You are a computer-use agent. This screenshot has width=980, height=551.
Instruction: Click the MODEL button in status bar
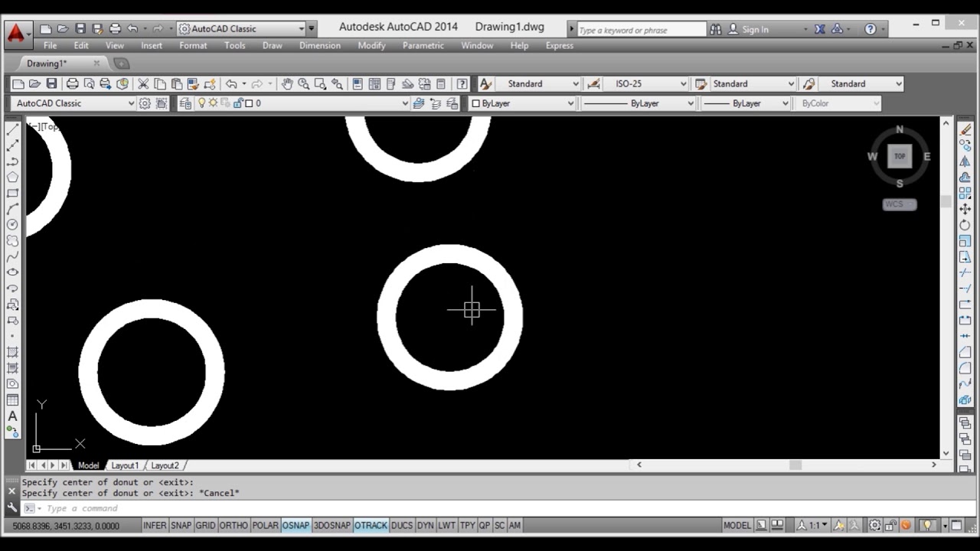737,526
